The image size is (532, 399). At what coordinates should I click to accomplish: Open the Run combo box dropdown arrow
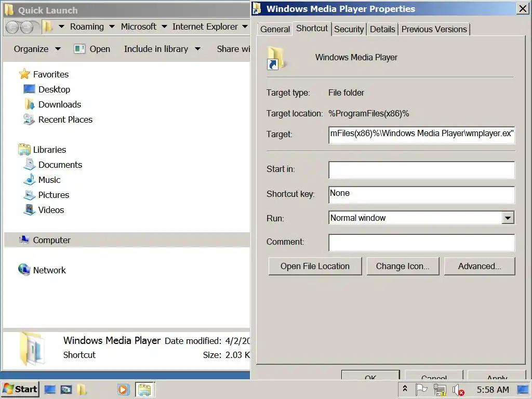(508, 218)
